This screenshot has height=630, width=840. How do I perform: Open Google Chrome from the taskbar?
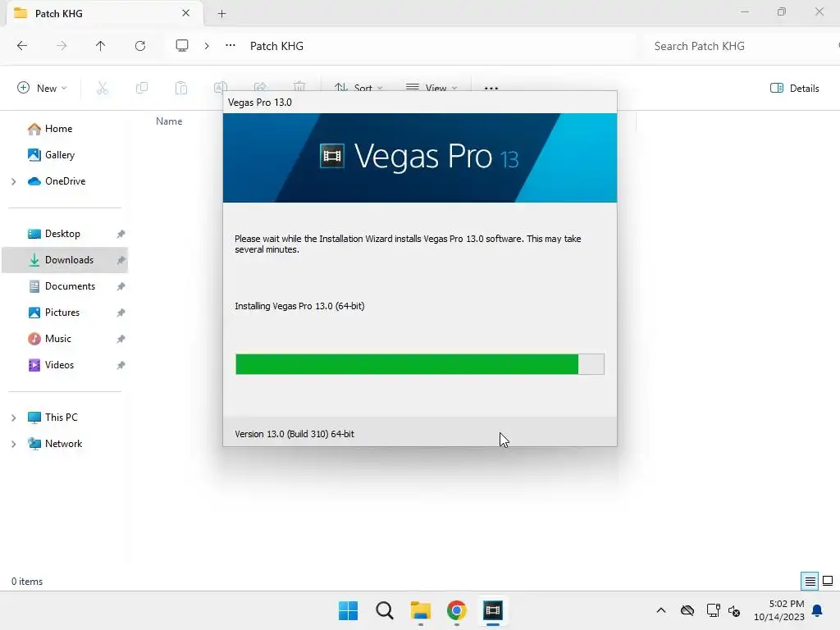(x=457, y=610)
